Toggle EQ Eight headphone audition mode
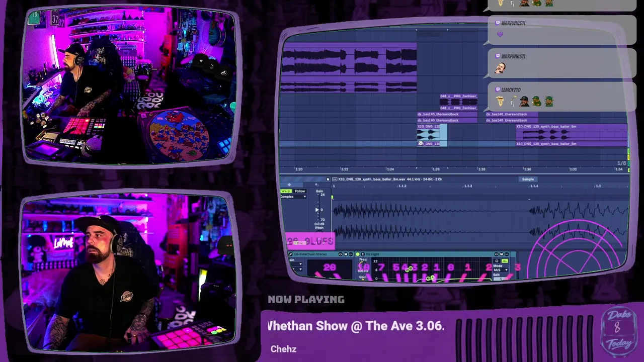This screenshot has height=362, width=644. [x=496, y=261]
